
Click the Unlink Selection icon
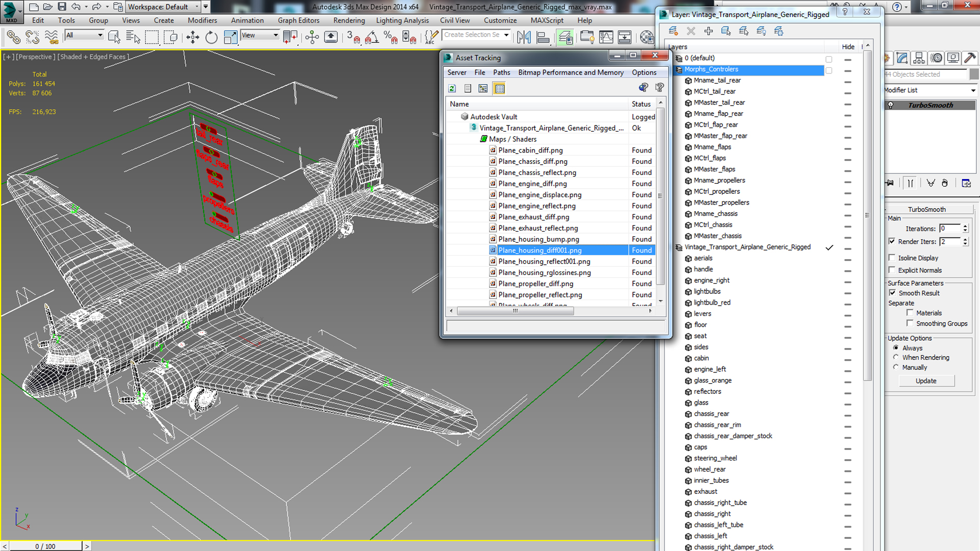(x=32, y=37)
